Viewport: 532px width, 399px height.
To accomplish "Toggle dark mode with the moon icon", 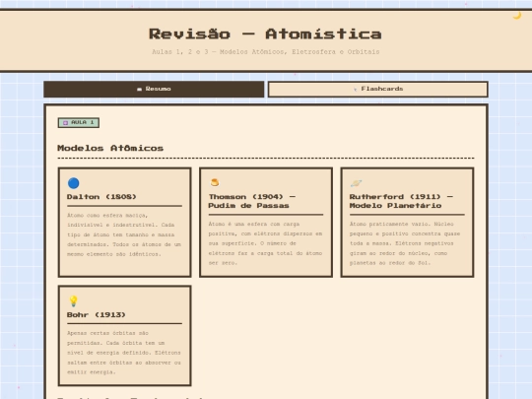I will [x=517, y=16].
